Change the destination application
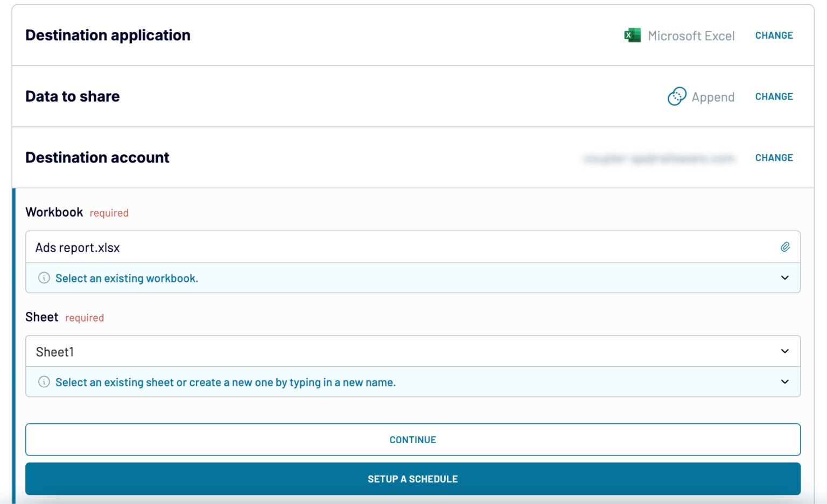The image size is (827, 504). 774,36
